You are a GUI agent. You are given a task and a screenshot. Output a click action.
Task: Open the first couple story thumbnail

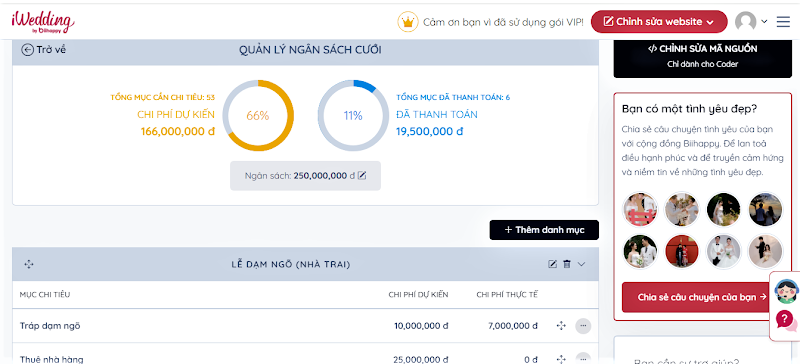(640, 209)
